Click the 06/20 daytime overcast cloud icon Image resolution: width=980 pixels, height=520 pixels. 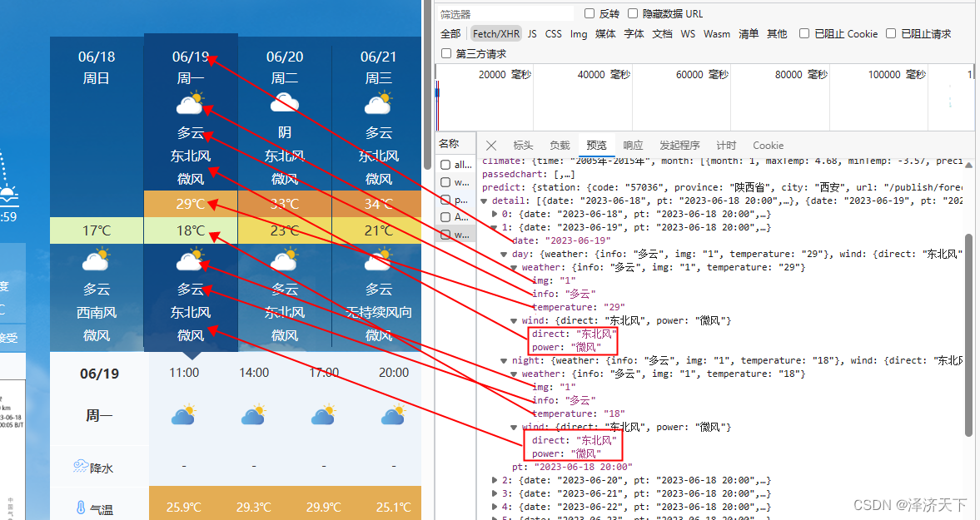[x=285, y=103]
